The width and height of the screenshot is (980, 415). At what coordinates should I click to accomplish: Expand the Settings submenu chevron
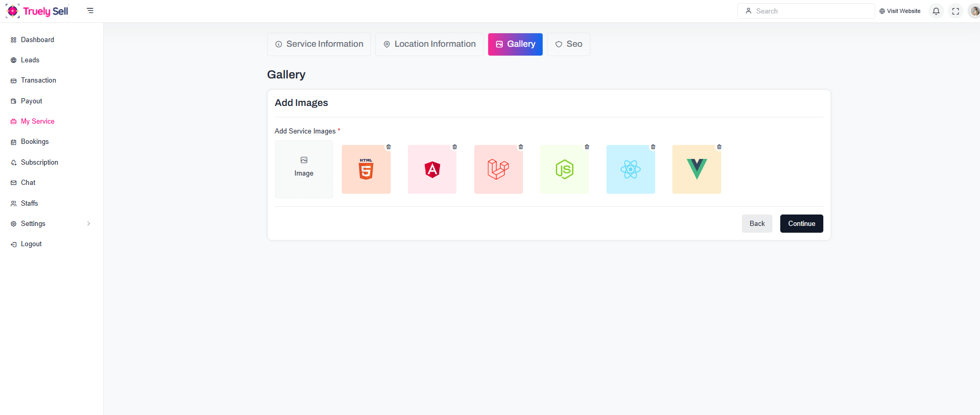pyautogui.click(x=89, y=224)
